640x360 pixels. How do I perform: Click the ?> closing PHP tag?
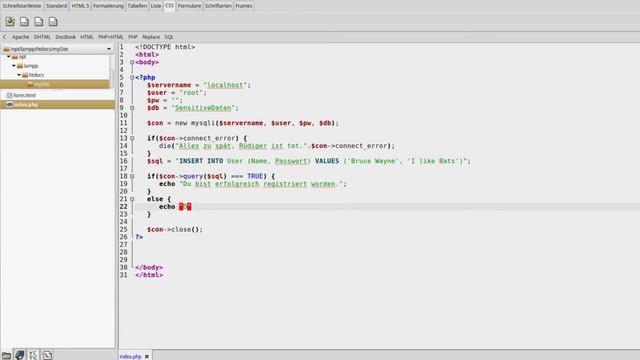(x=139, y=237)
